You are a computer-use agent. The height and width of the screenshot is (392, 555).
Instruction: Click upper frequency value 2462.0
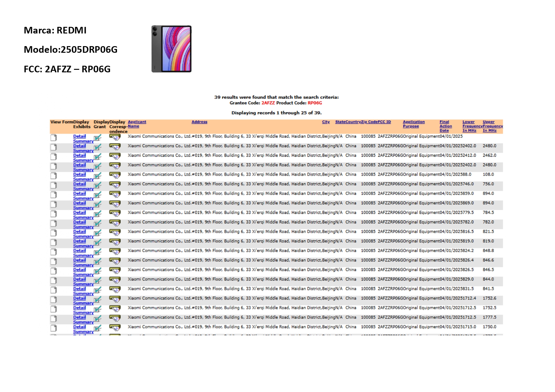click(x=490, y=155)
